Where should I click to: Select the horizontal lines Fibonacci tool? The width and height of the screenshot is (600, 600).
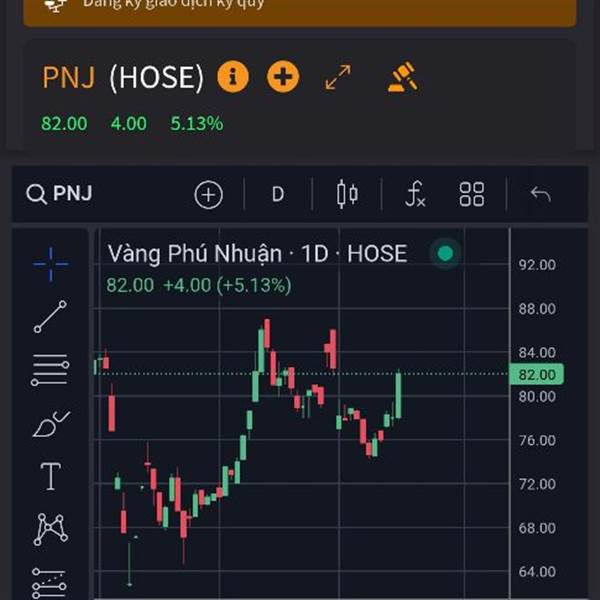(x=50, y=370)
